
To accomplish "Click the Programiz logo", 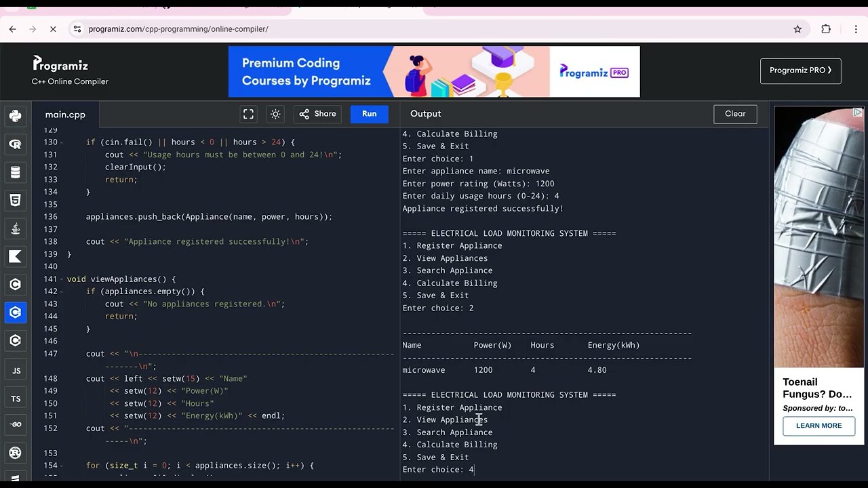I will pyautogui.click(x=60, y=64).
